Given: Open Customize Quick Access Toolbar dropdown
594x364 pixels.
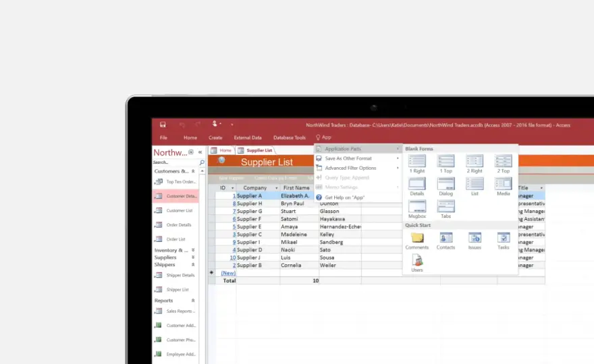Looking at the screenshot, I should (232, 125).
